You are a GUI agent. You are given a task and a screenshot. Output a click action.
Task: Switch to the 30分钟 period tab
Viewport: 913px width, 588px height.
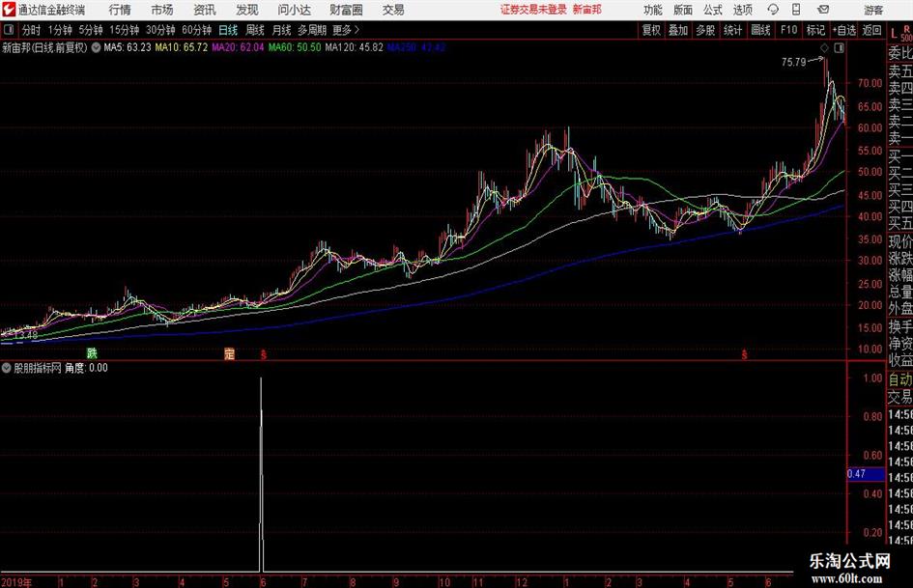click(160, 30)
